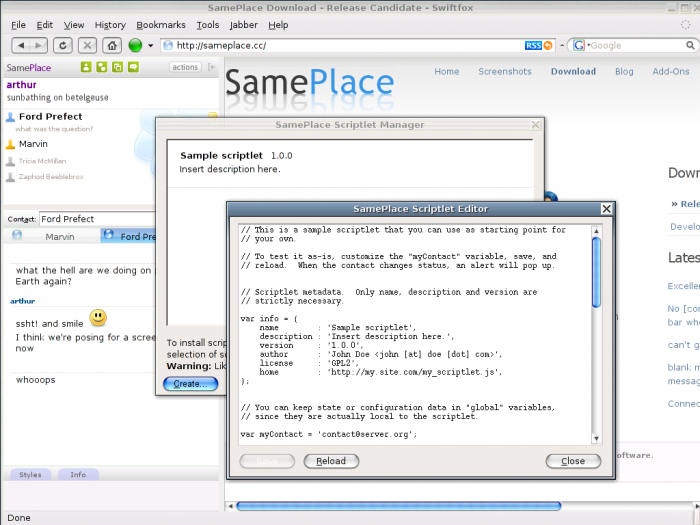Close the SamePlace Scriptlet Manager window
Viewport: 700px width, 525px height.
point(536,125)
